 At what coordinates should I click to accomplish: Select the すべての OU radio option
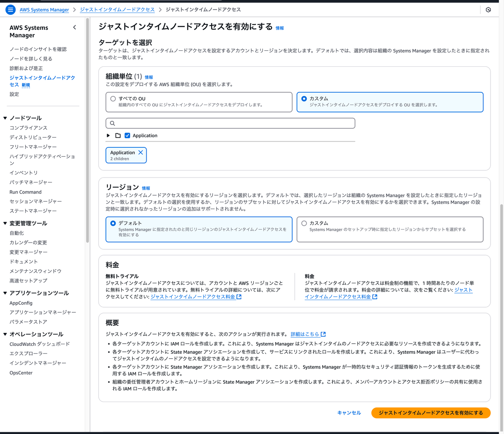coord(113,99)
